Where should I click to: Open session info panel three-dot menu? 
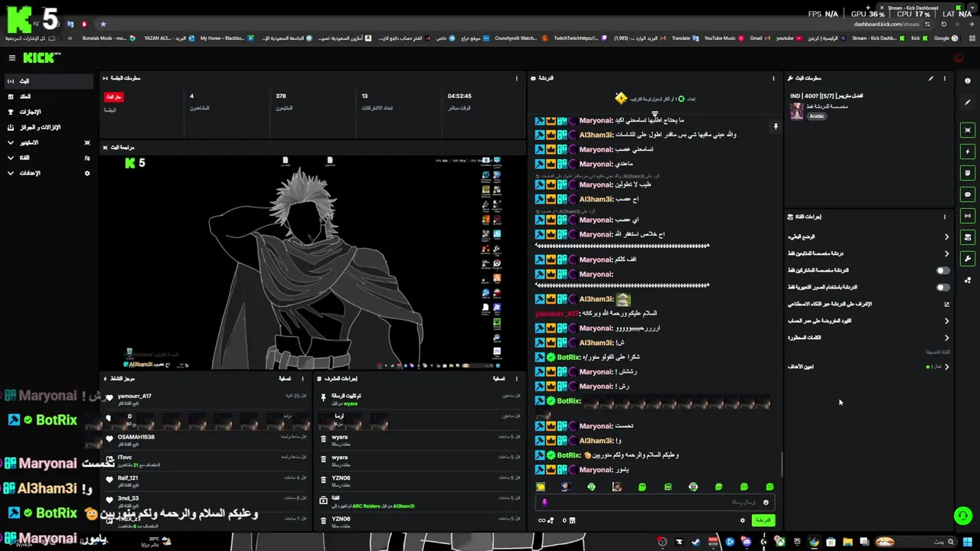pos(517,78)
